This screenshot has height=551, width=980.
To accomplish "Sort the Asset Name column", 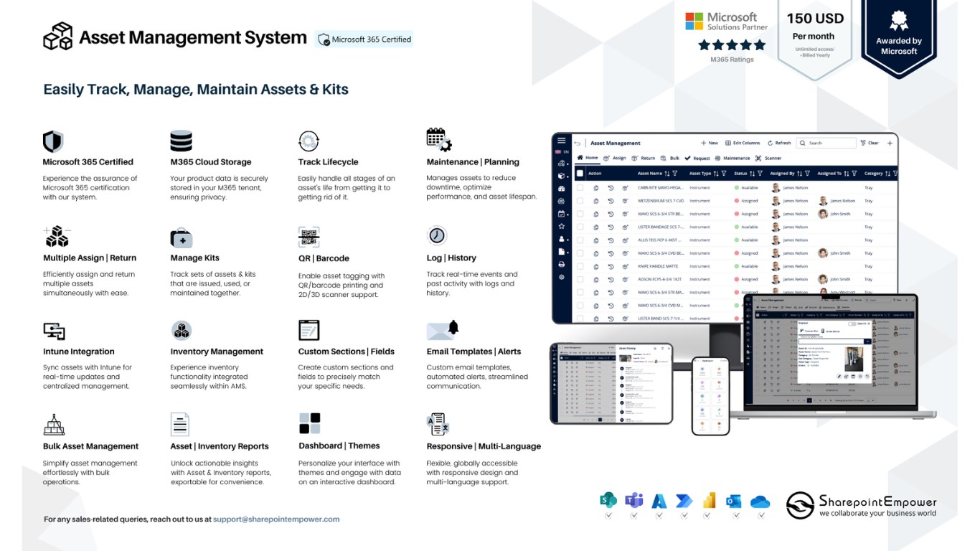I will 667,174.
